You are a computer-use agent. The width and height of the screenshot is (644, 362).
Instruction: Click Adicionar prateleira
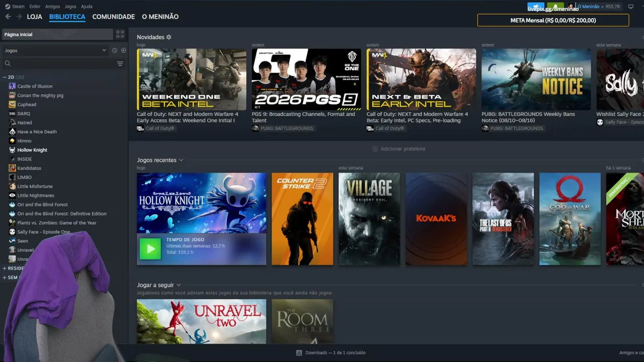(398, 149)
